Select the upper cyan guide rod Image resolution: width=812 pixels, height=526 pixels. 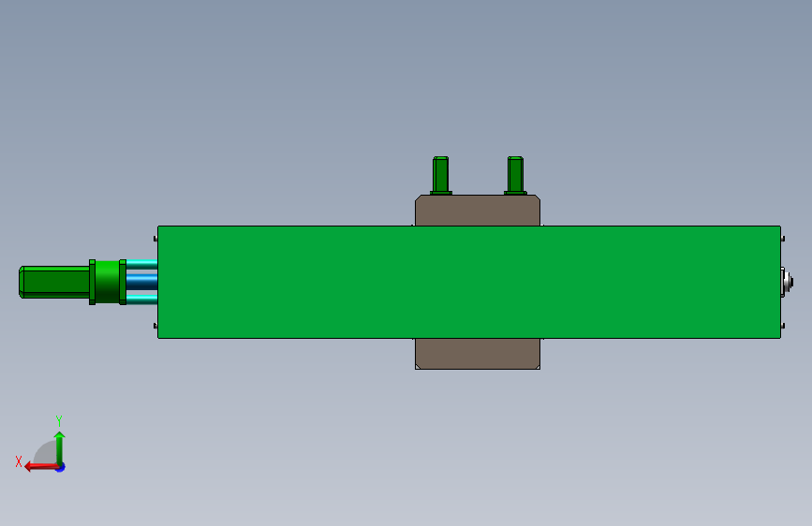(x=142, y=264)
